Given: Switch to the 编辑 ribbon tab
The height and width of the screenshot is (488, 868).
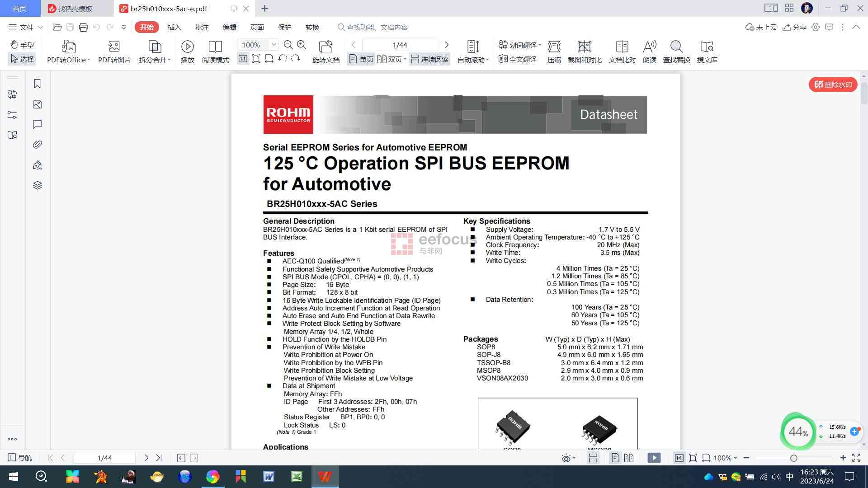Looking at the screenshot, I should point(229,27).
